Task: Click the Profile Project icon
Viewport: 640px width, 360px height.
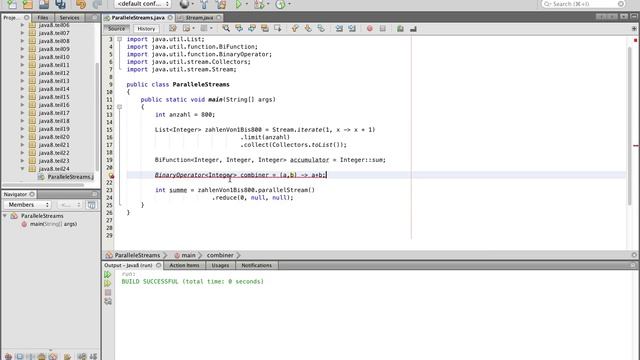Action: 280,4
